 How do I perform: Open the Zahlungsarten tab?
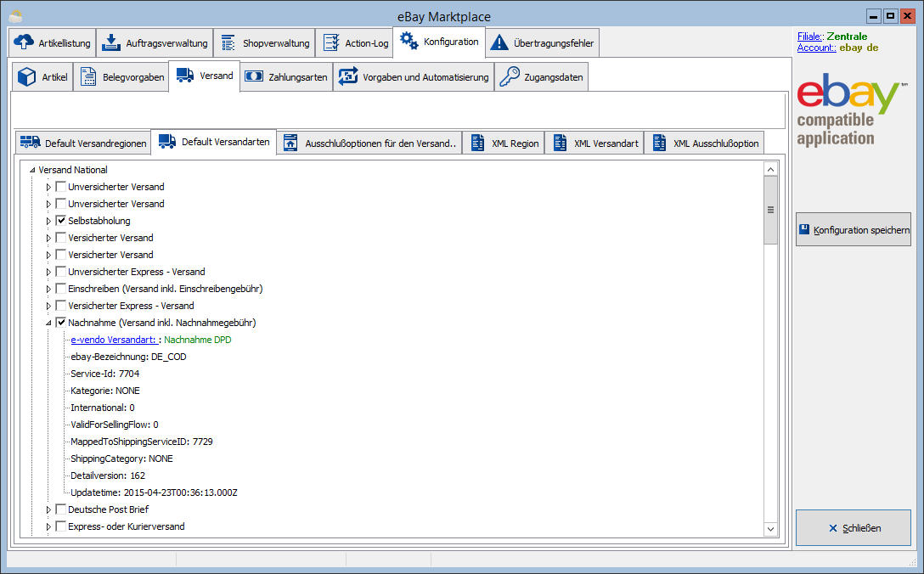(x=286, y=77)
